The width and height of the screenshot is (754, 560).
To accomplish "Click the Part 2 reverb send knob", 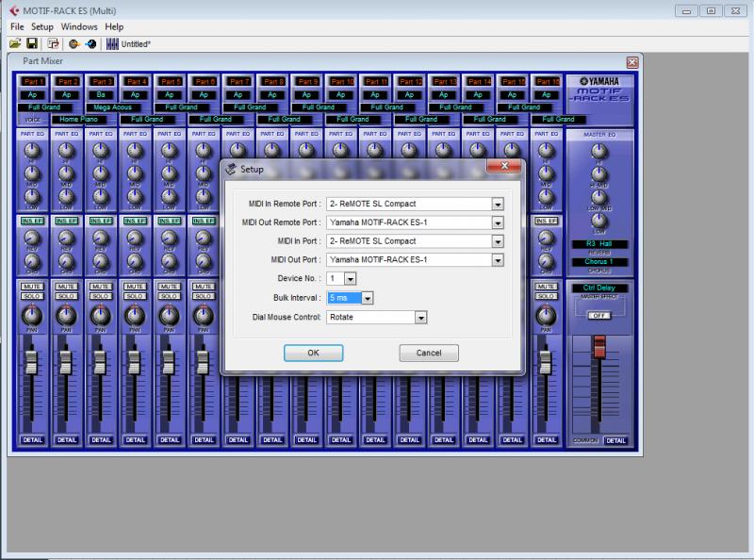I will (66, 238).
